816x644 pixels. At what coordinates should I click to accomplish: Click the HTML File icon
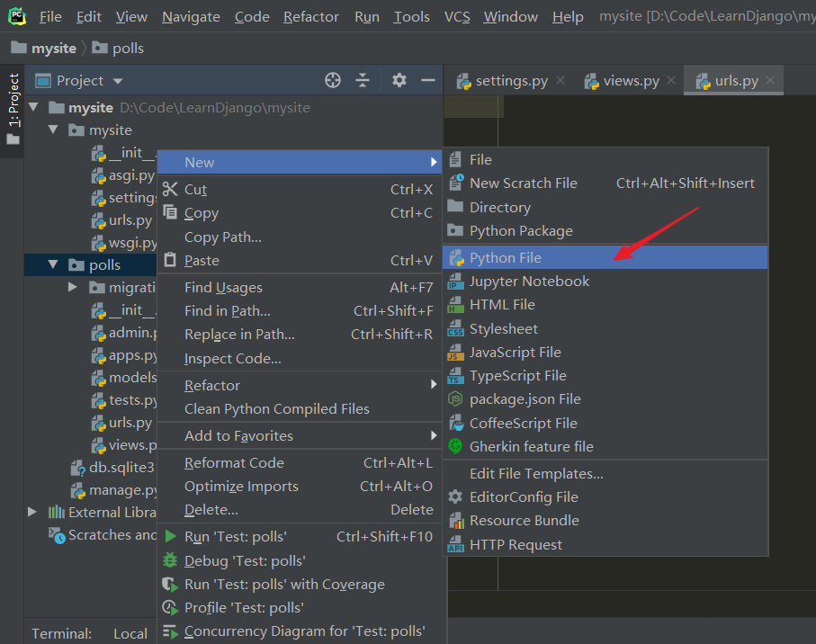click(x=455, y=304)
